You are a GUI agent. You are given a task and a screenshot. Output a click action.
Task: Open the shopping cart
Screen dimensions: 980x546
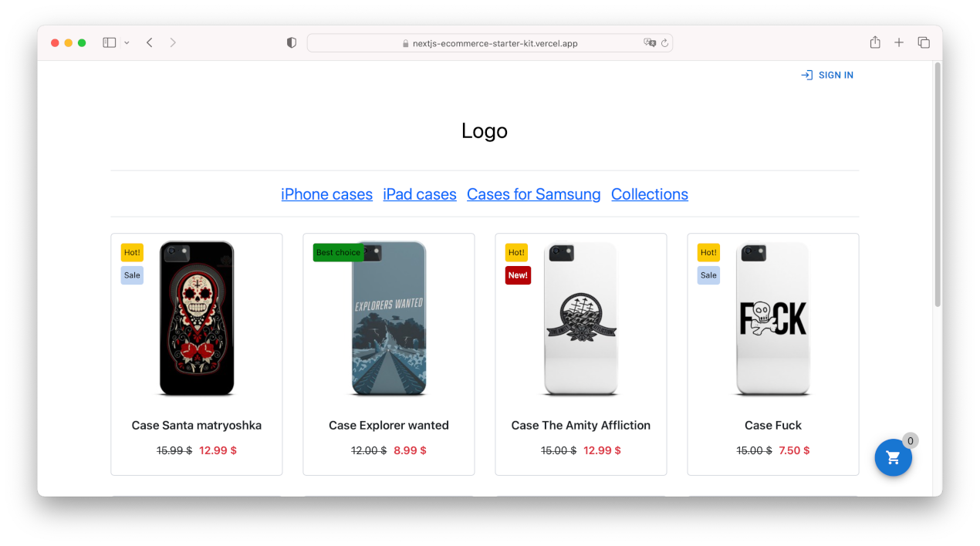tap(893, 457)
